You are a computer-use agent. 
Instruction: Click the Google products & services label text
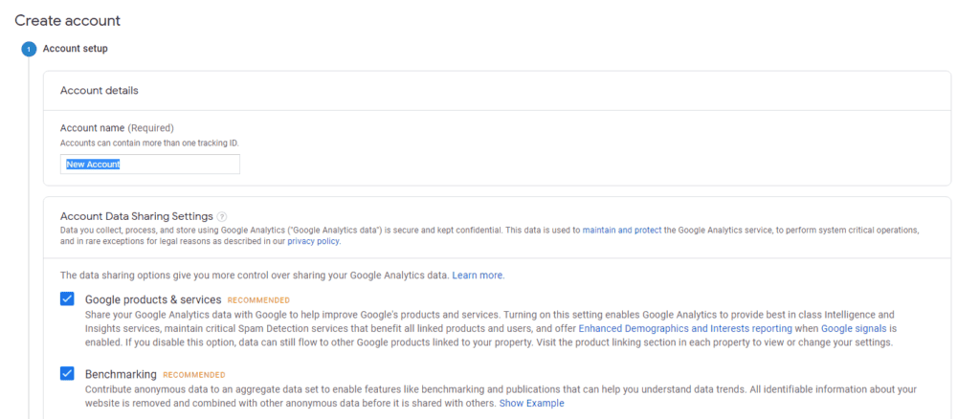(x=153, y=299)
